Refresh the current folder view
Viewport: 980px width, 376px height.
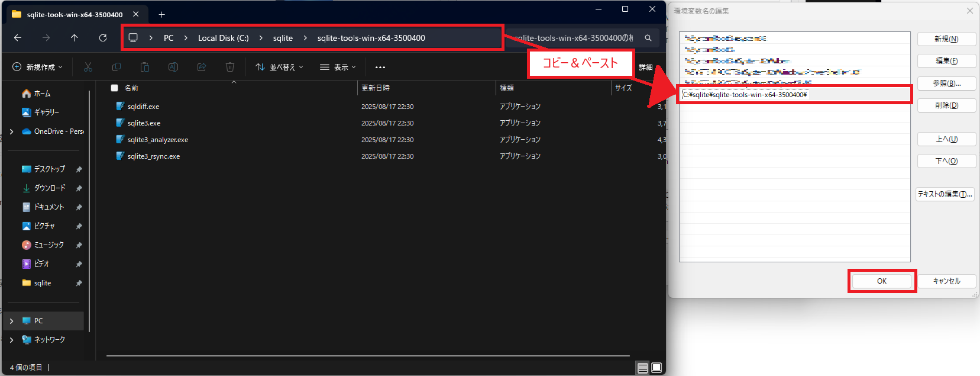pyautogui.click(x=103, y=38)
